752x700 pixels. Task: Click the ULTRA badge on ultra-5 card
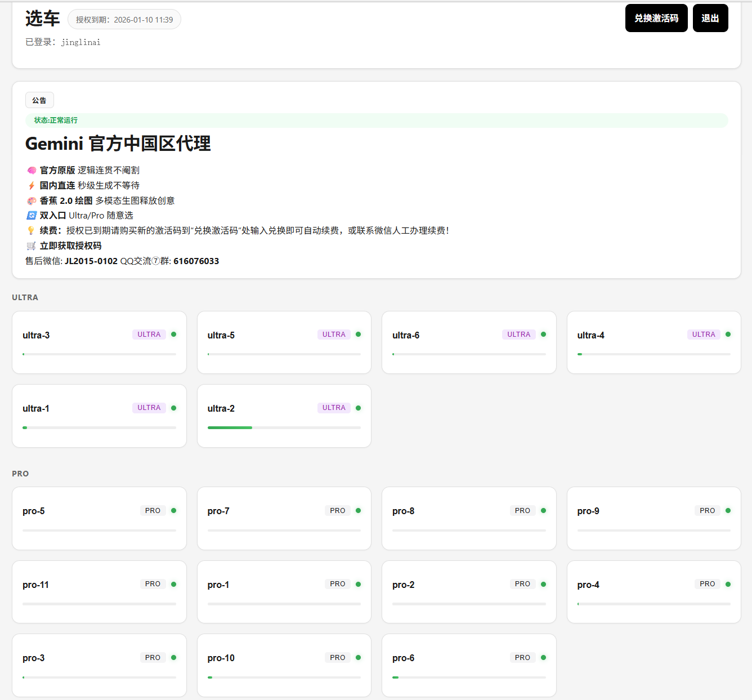(333, 334)
